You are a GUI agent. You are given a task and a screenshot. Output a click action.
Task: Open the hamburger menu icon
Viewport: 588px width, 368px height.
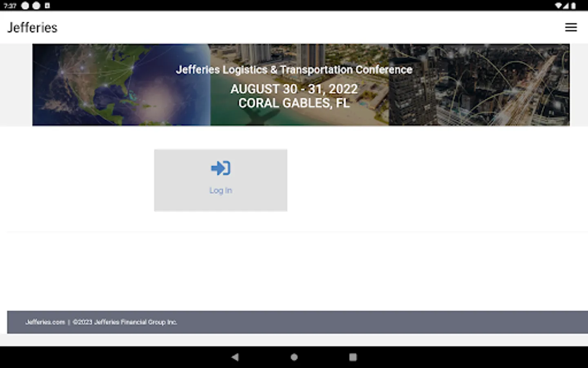tap(571, 27)
